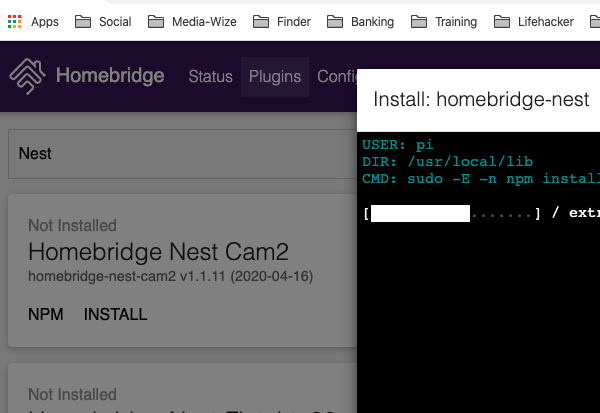
Task: Open the Chrome Apps grid icon
Action: pos(14,21)
